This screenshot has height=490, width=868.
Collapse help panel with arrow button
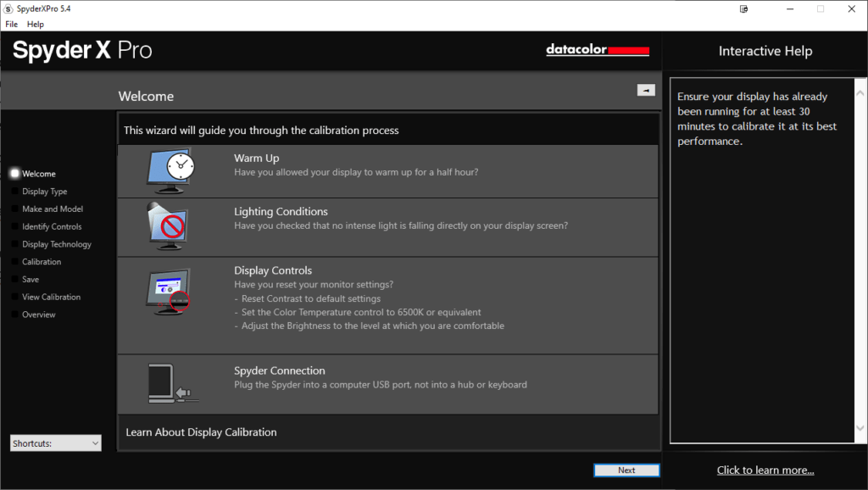pyautogui.click(x=646, y=90)
